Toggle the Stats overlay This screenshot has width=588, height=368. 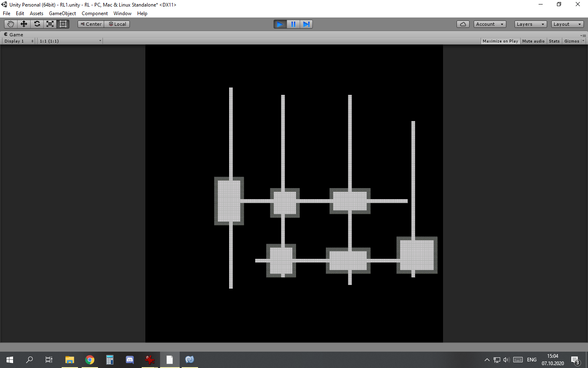point(555,41)
